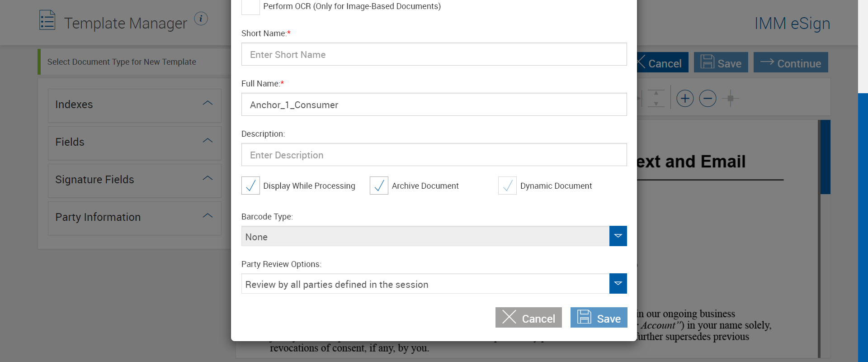
Task: Click the document vertical scrollbar thumb
Action: 825,157
